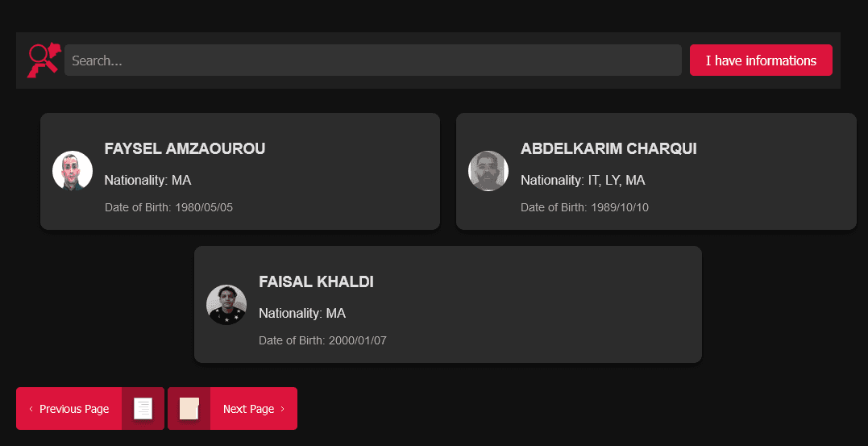Select the Nationality: IT, LY, MA line

click(583, 180)
